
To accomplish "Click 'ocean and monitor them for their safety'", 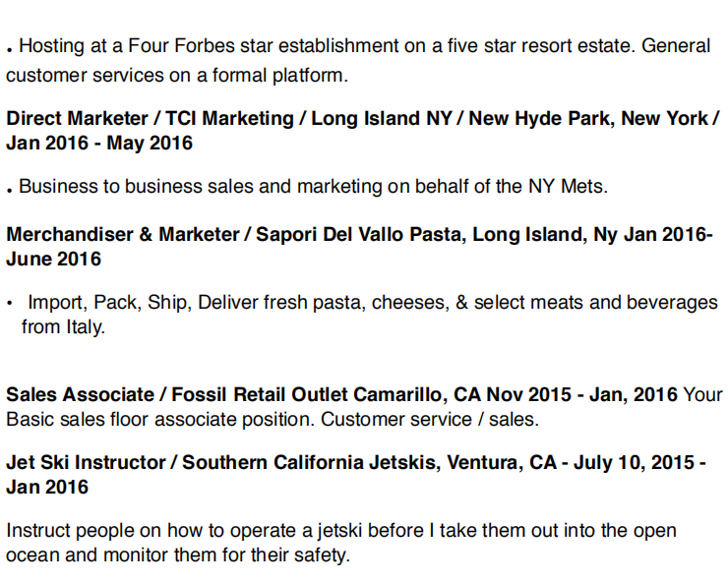I will coord(178,555).
